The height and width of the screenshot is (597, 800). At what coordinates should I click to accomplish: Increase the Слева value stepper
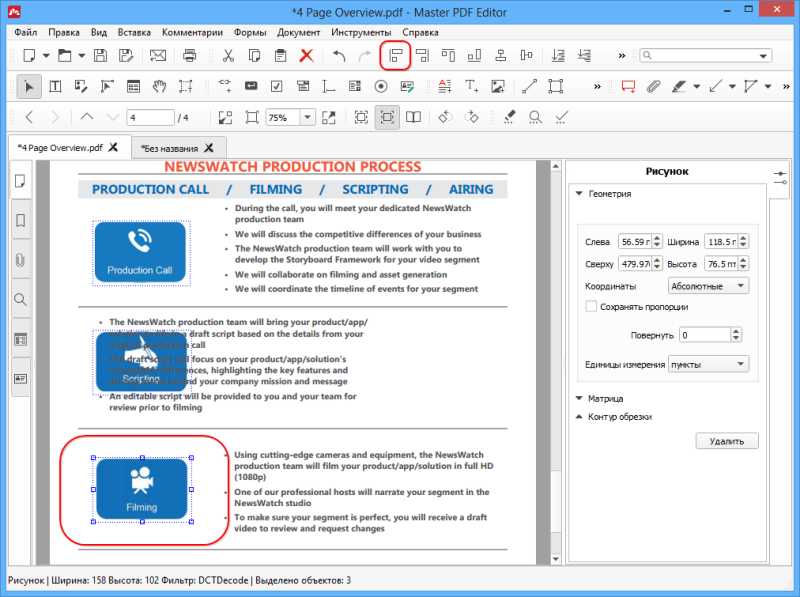click(x=657, y=238)
